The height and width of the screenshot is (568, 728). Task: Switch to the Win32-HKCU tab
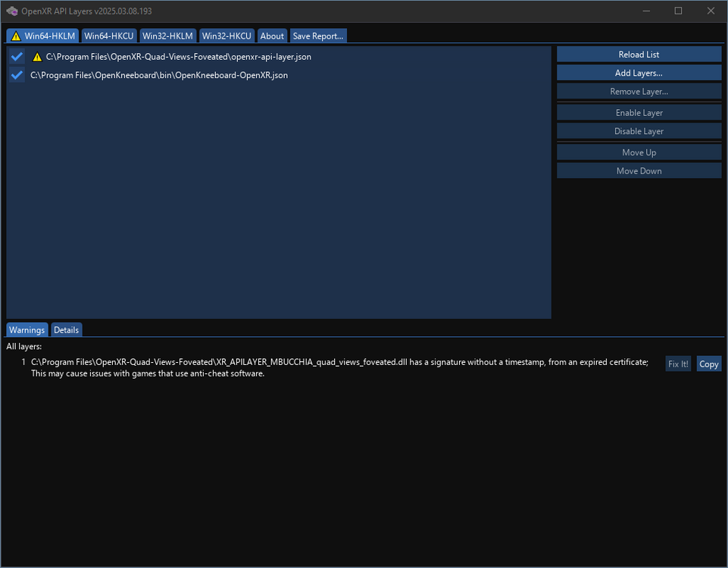pyautogui.click(x=227, y=36)
